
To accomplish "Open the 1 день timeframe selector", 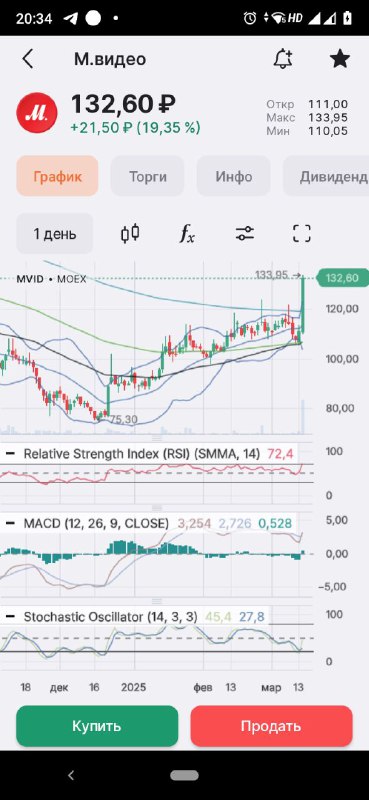I will tap(55, 234).
